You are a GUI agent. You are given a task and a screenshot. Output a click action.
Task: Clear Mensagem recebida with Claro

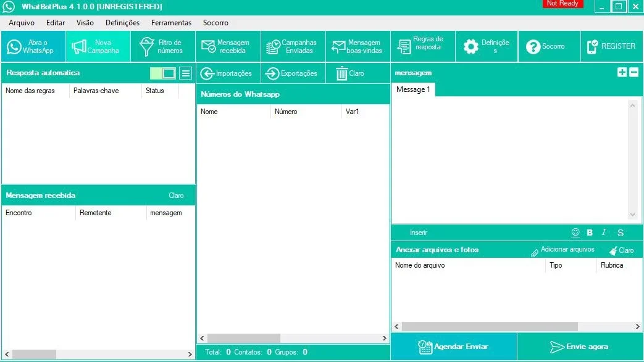pyautogui.click(x=176, y=195)
